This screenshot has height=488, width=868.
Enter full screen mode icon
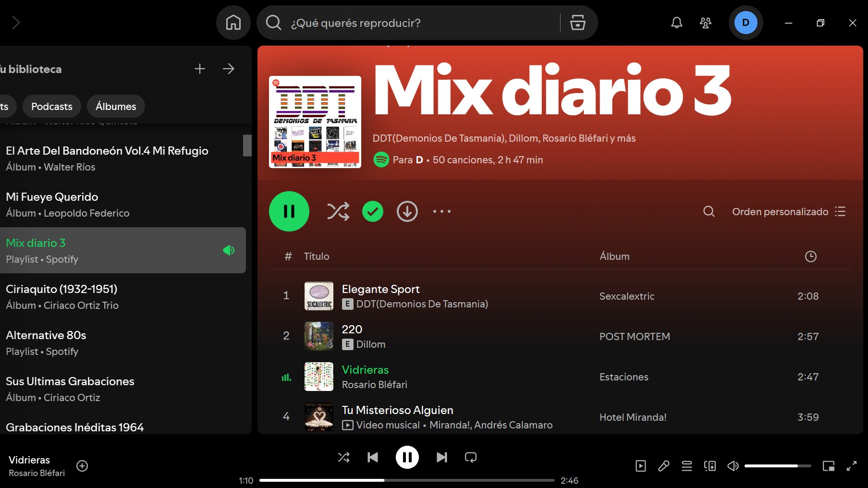(x=852, y=466)
